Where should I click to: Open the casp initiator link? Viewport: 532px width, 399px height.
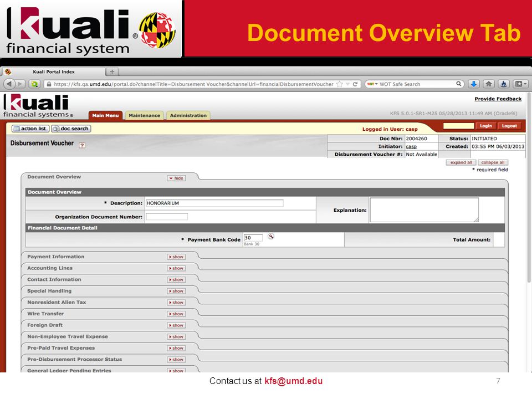(411, 146)
